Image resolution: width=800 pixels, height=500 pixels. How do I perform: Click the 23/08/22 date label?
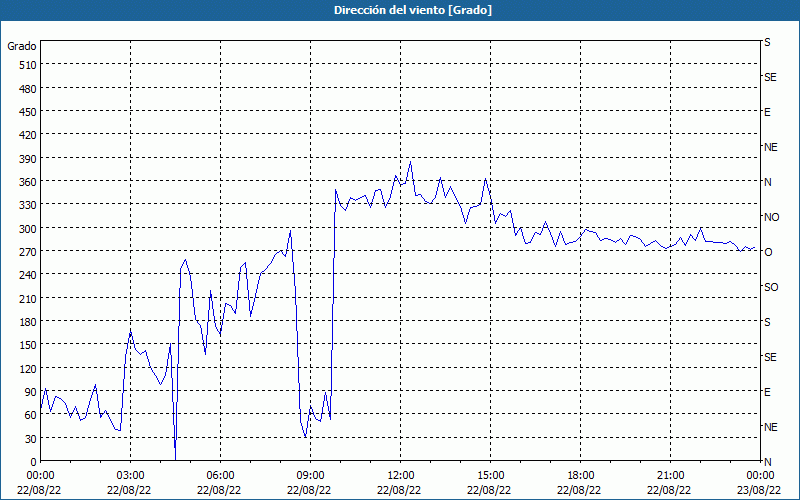pyautogui.click(x=760, y=490)
